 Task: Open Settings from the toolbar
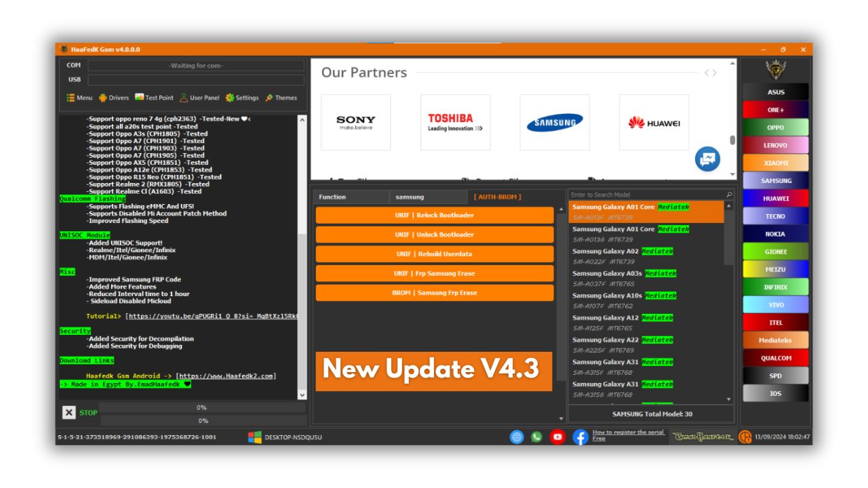tap(242, 98)
